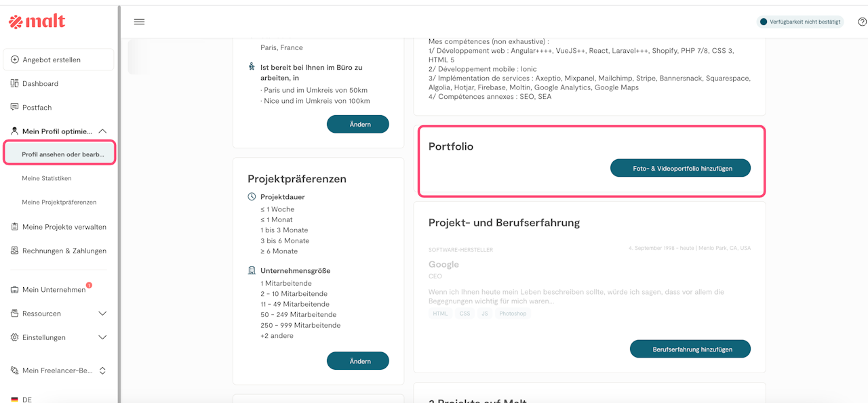The width and height of the screenshot is (868, 403).
Task: Open Meine Statistiken menu item
Action: 47,178
